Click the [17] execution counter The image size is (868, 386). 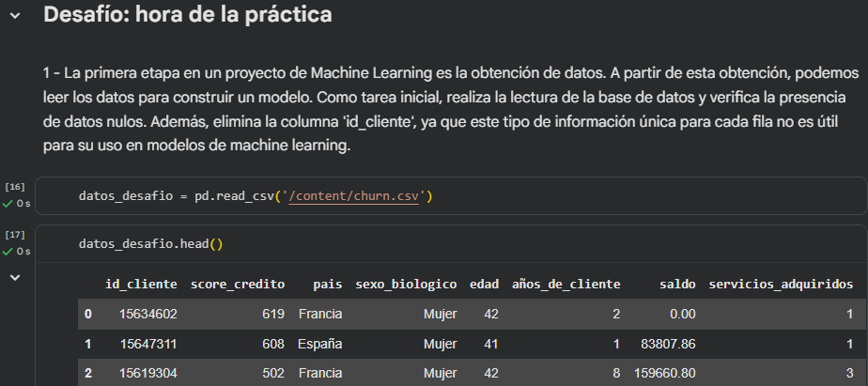(x=15, y=235)
